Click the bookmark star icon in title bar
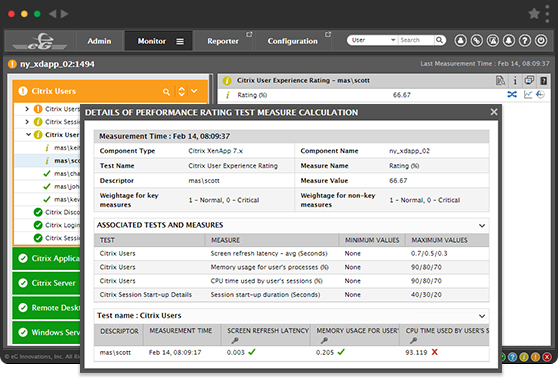Viewport: 558px width, 382px height. (x=534, y=14)
